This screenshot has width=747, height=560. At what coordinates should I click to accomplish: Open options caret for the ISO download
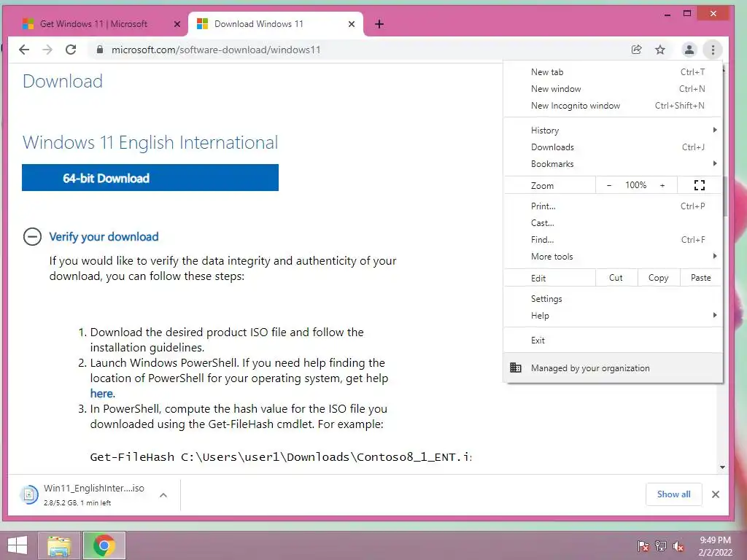pyautogui.click(x=163, y=495)
